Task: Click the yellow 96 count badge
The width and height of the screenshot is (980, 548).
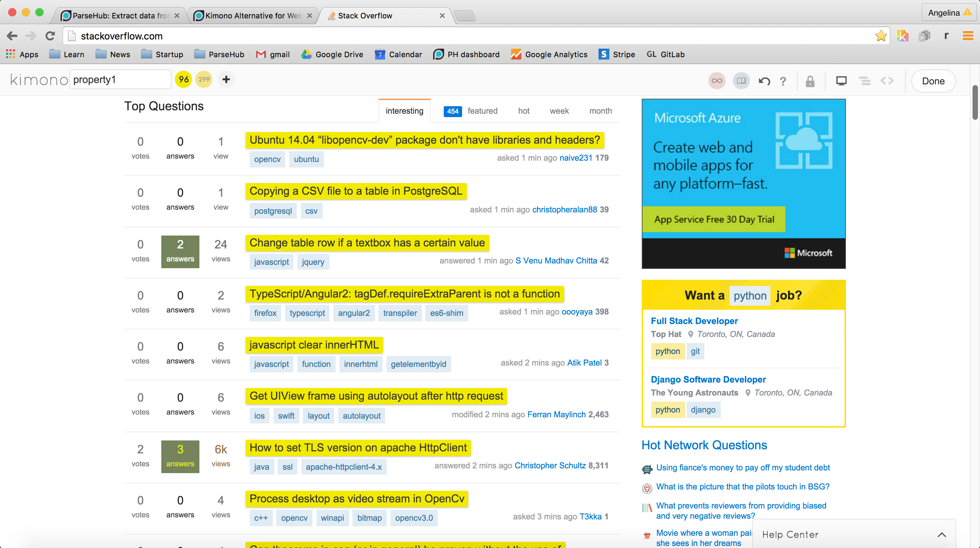Action: click(x=183, y=80)
